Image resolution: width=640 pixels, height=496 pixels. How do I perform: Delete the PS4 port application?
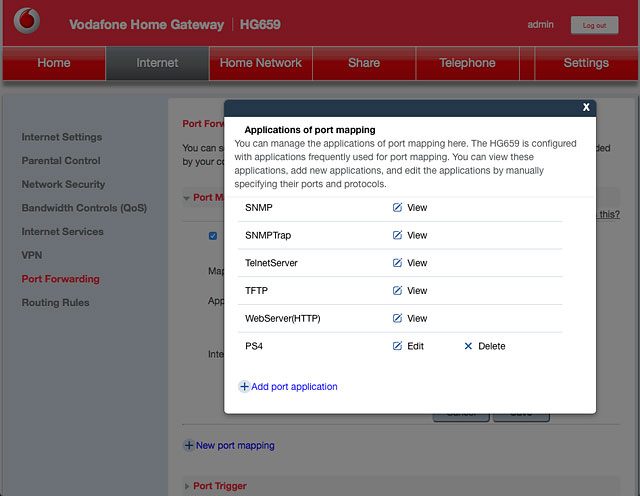click(491, 346)
